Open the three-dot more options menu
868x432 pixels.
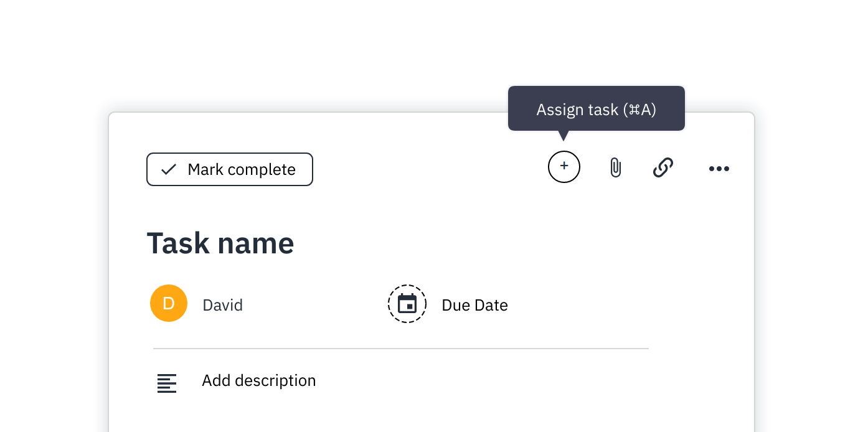point(719,169)
